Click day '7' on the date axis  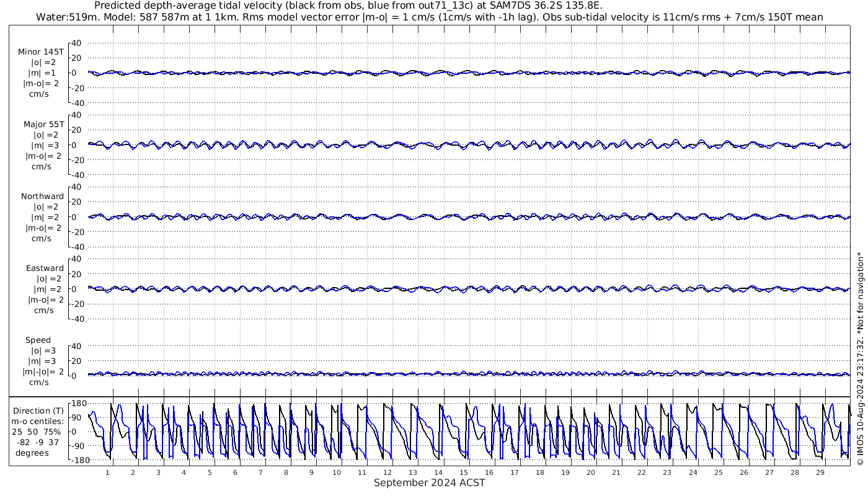pyautogui.click(x=260, y=472)
